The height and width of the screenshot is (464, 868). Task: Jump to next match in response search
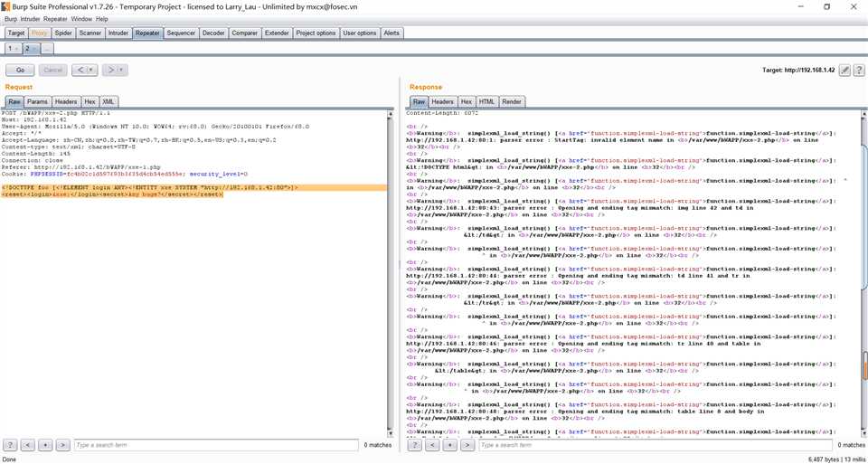tap(467, 445)
